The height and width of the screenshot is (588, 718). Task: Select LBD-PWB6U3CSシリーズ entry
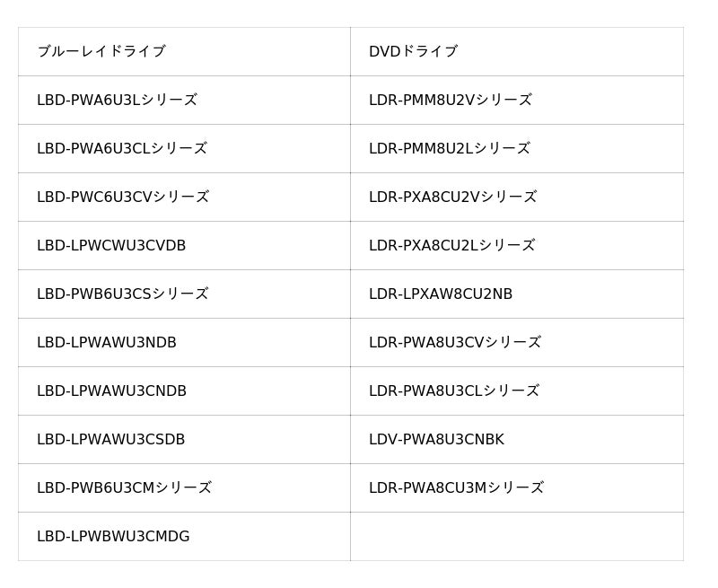[x=184, y=294]
